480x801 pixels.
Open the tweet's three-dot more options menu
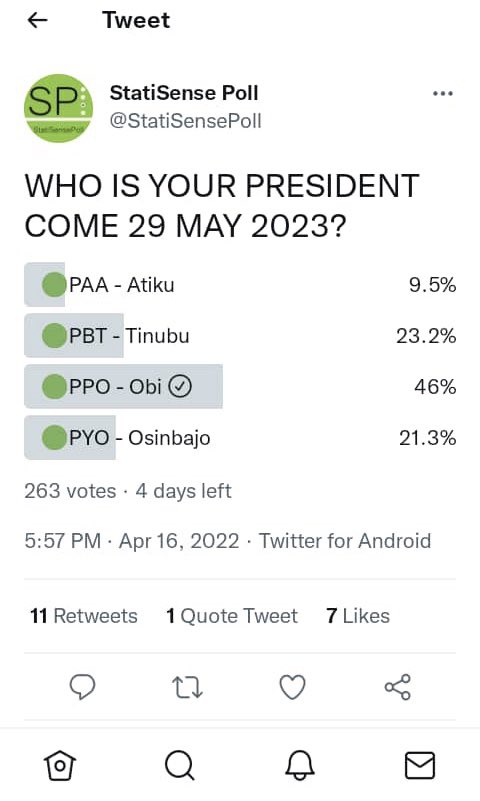click(x=442, y=93)
